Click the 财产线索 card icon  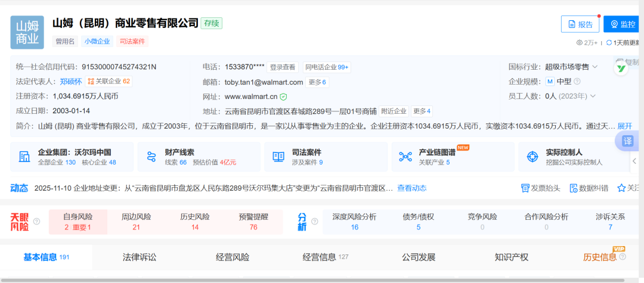click(x=151, y=157)
